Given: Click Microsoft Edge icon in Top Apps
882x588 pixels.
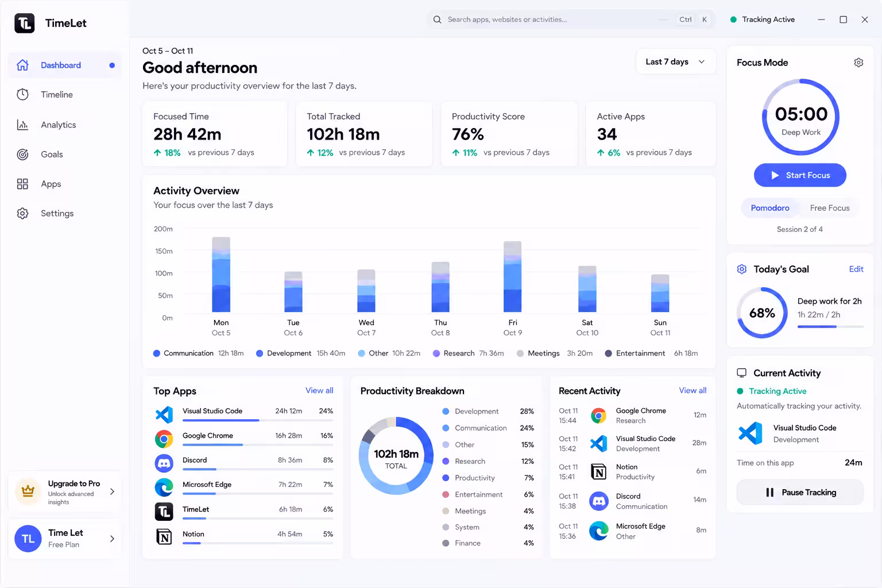Looking at the screenshot, I should pyautogui.click(x=164, y=488).
